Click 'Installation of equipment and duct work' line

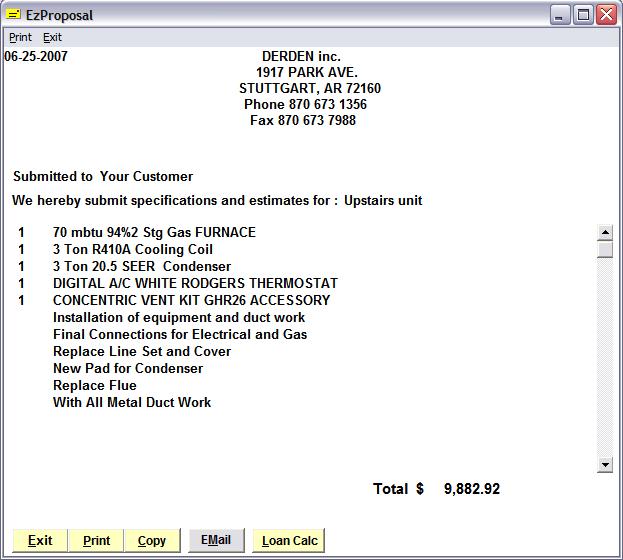tap(179, 318)
